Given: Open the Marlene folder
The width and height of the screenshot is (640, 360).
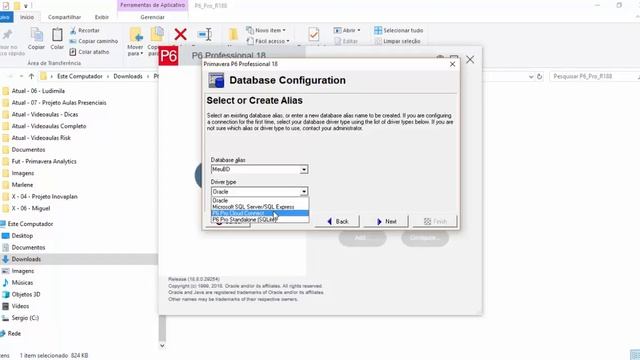Looking at the screenshot, I should tap(22, 185).
